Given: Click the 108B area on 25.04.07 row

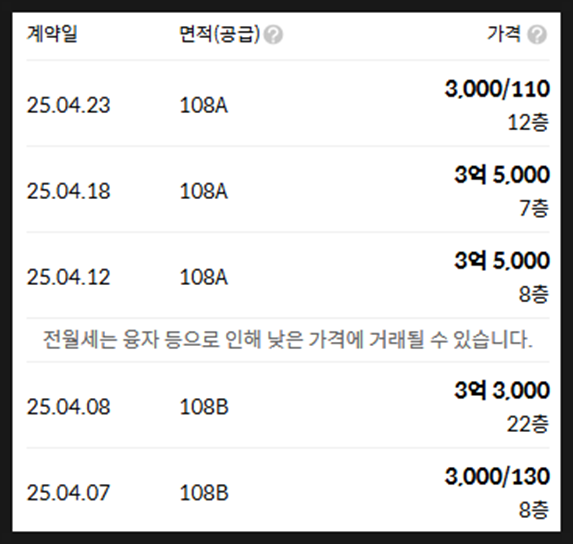Looking at the screenshot, I should (x=204, y=492).
